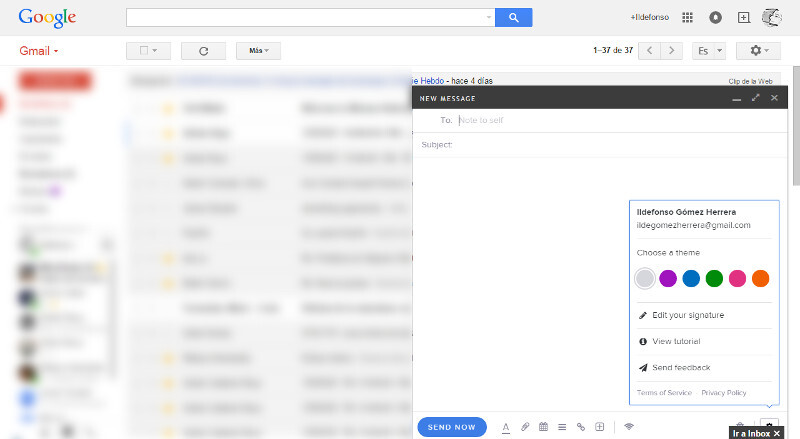Screen dimensions: 800x439
Task: Open the Es input language dropdown
Action: (709, 50)
